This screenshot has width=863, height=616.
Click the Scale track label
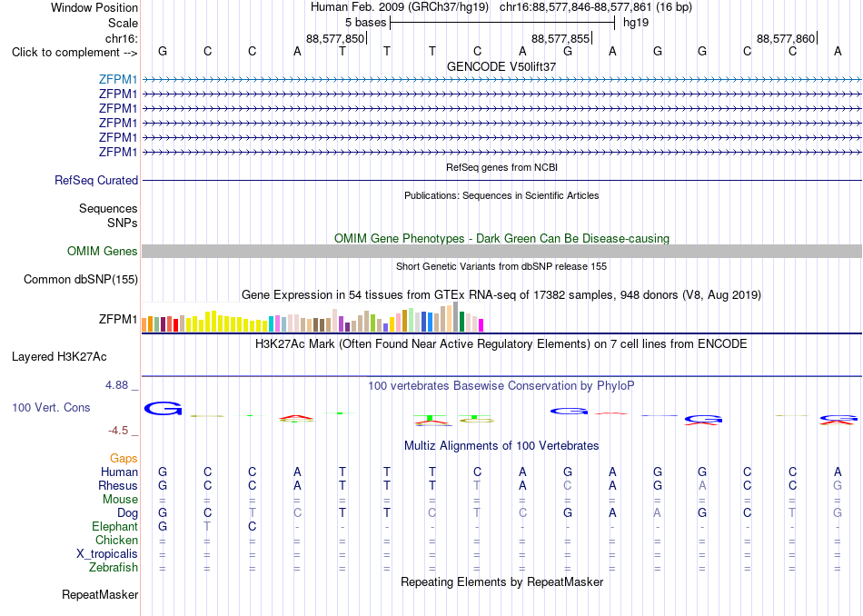pos(123,23)
